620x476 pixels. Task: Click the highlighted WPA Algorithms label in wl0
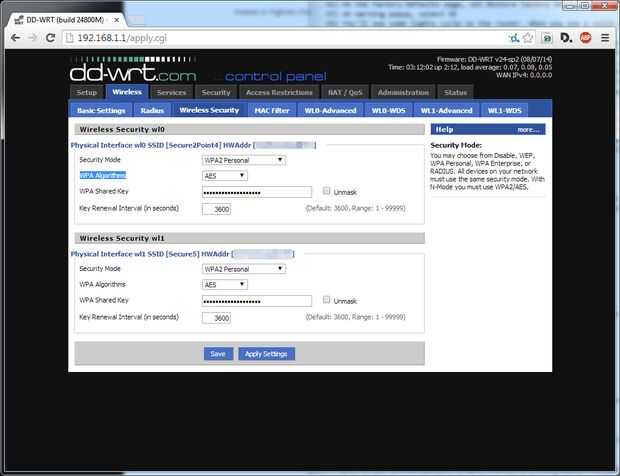(x=103, y=175)
